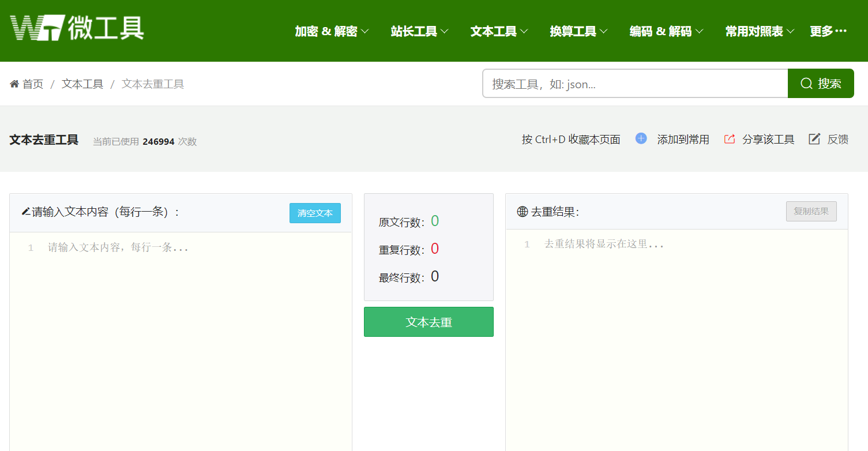Image resolution: width=868 pixels, height=451 pixels.
Task: Click the 原文行数 counter label
Action: (x=401, y=222)
